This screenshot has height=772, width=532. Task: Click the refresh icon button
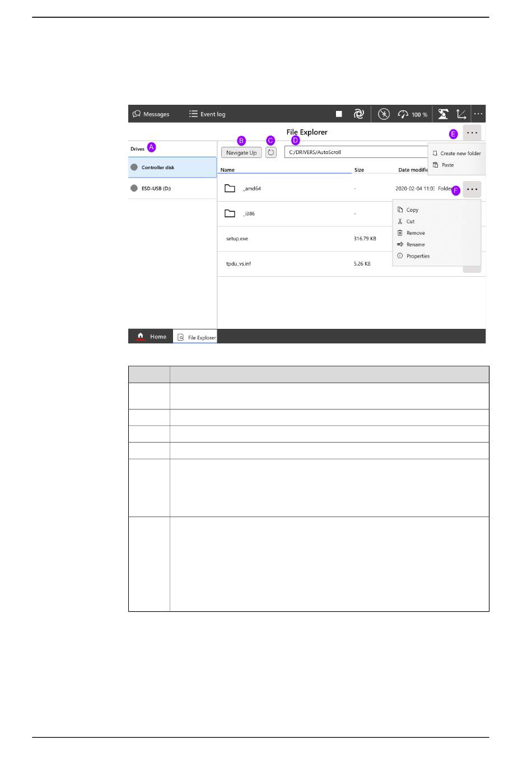tap(271, 152)
